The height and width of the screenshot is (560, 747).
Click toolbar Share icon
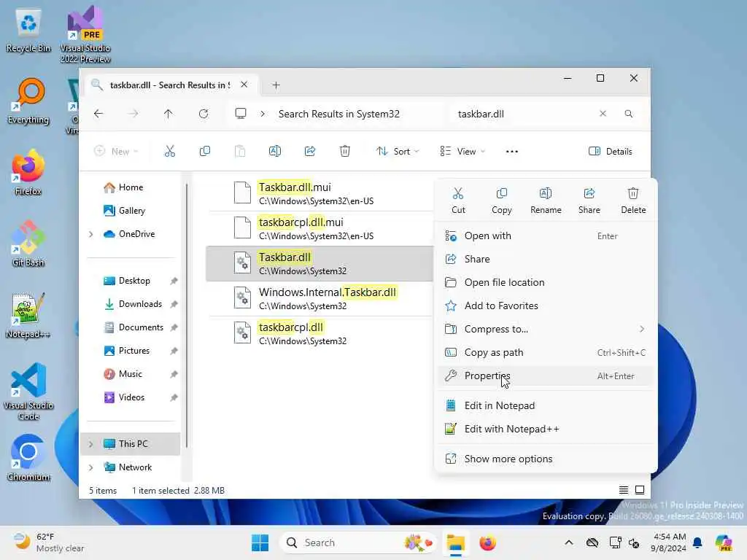point(310,152)
